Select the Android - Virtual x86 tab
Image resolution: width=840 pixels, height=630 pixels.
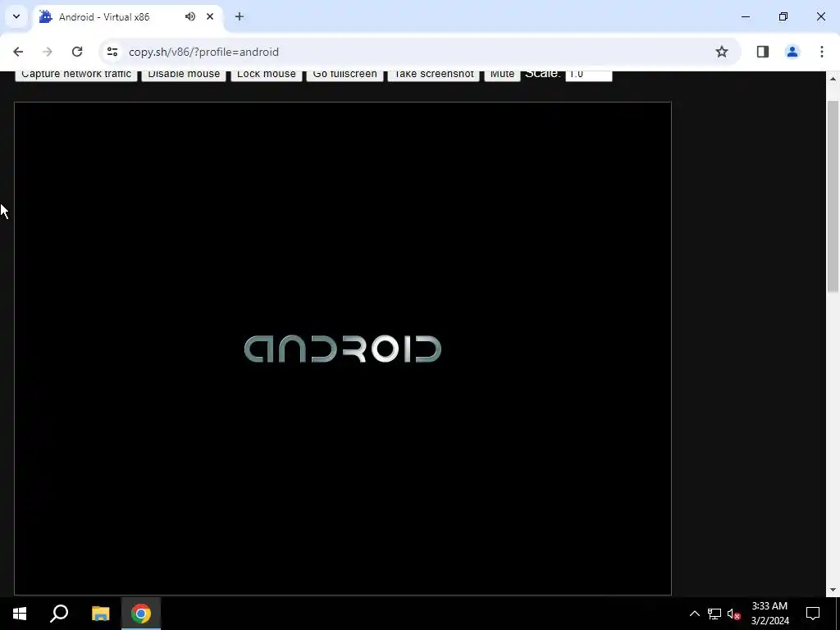127,17
